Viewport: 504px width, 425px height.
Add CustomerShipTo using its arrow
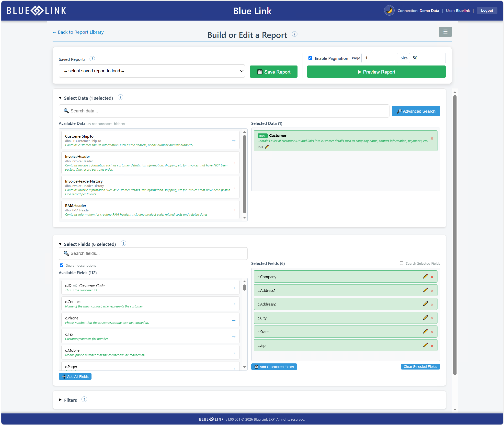click(233, 141)
